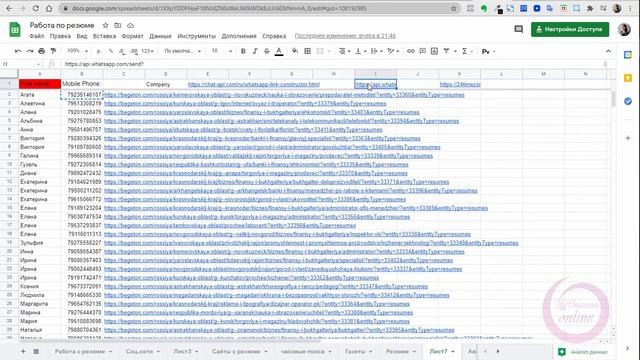640x360 pixels.
Task: Open the begeton link in Агата's row
Action: click(x=284, y=95)
